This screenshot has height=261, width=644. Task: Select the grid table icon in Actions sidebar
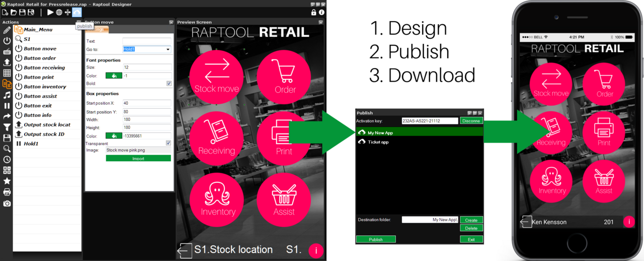[x=7, y=73]
